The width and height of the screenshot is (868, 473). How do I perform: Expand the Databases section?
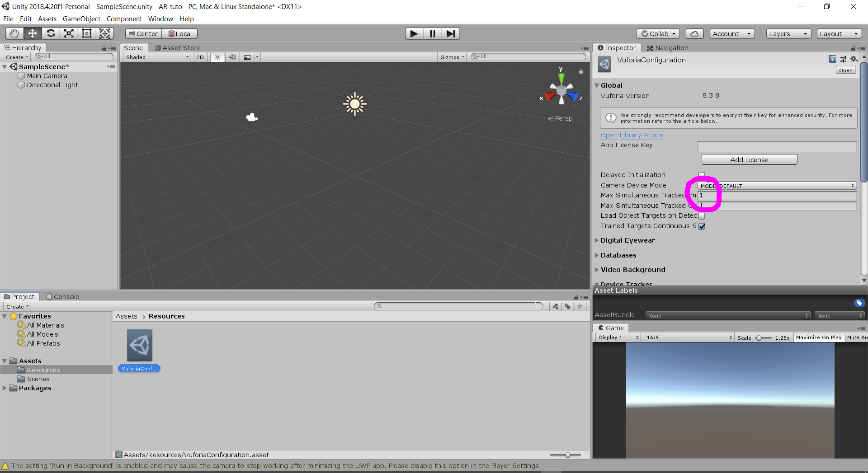point(618,255)
